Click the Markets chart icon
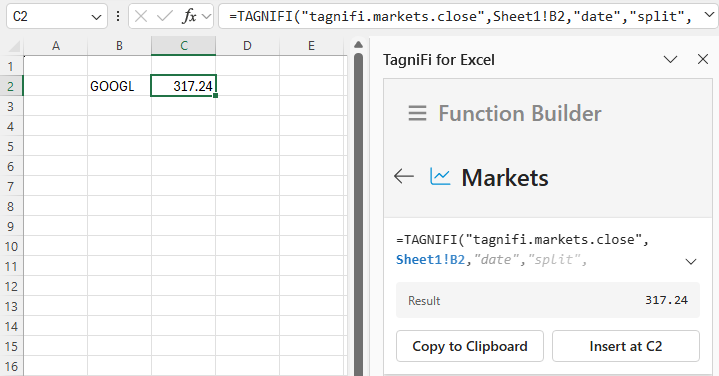The height and width of the screenshot is (376, 719). (x=440, y=177)
